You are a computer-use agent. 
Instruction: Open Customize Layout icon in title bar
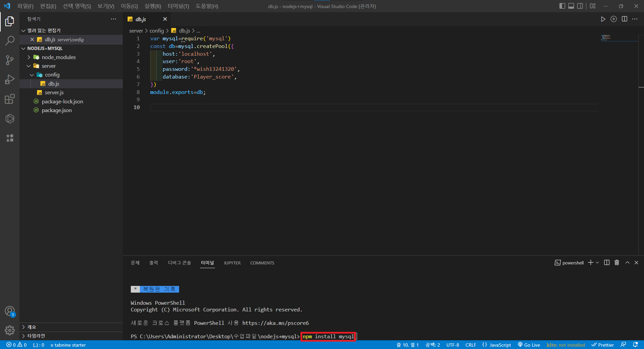point(593,6)
